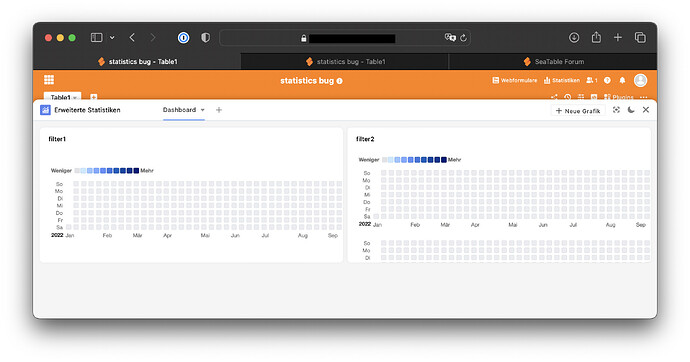The image size is (690, 362).
Task: Open the SeaTable apps grid icon
Action: pyautogui.click(x=49, y=80)
